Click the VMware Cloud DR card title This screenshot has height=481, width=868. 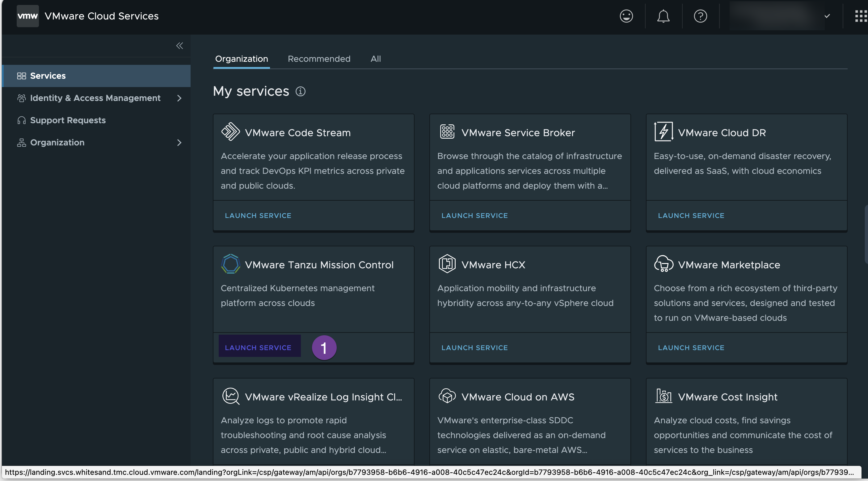[722, 133]
